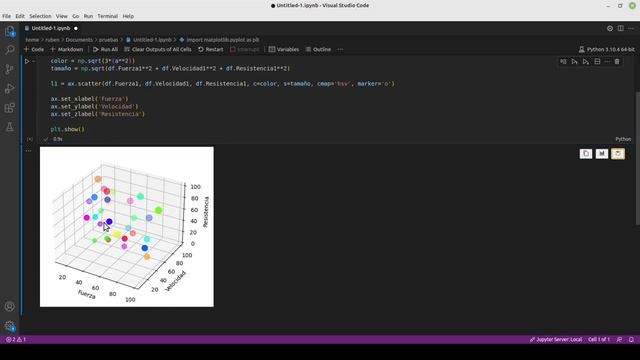Click 'home' in the breadcrumb path

pyautogui.click(x=32, y=40)
